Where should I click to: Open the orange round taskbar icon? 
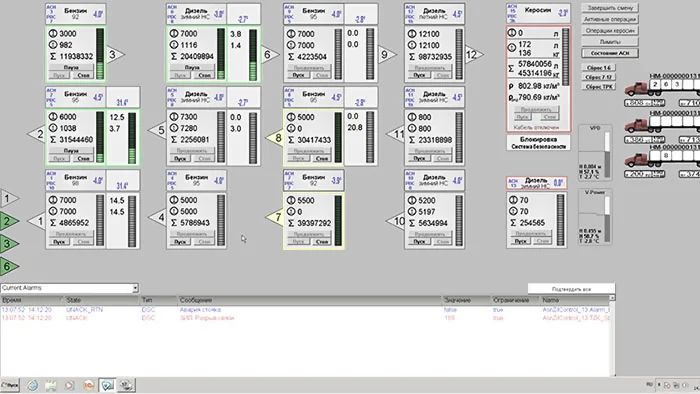pyautogui.click(x=88, y=385)
